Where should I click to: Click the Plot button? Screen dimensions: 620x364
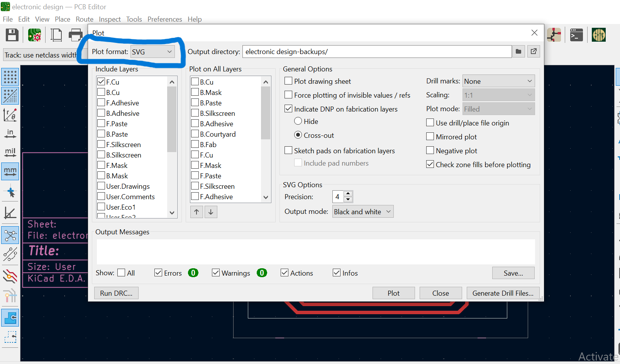coord(394,293)
